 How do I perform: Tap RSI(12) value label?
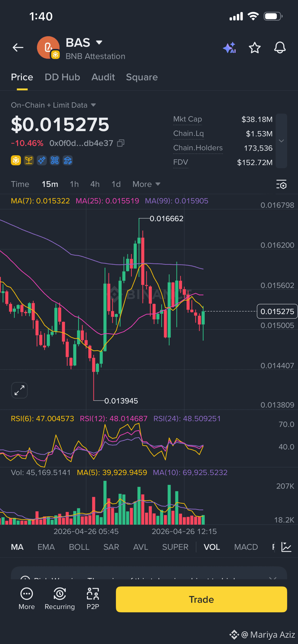point(114,419)
